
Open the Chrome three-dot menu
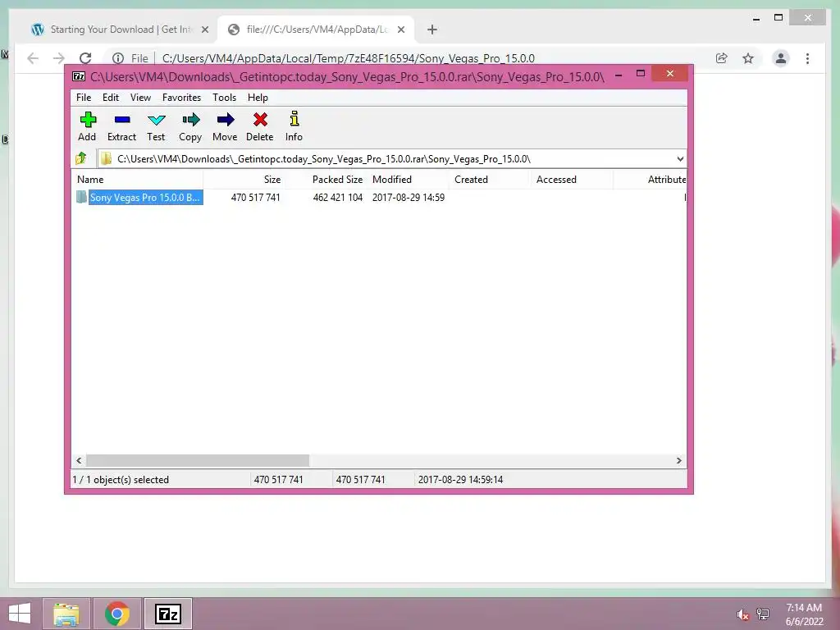tap(807, 58)
